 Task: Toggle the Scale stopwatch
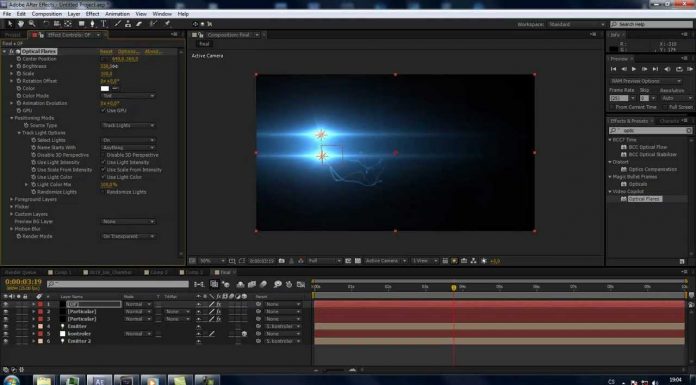(x=19, y=74)
